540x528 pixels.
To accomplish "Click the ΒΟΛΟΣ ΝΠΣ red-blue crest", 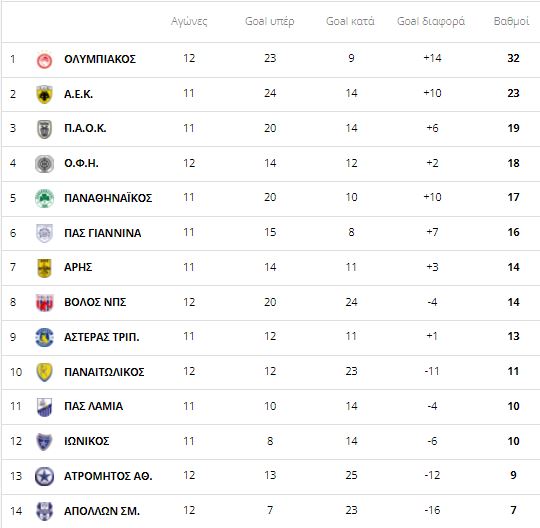I will point(44,302).
